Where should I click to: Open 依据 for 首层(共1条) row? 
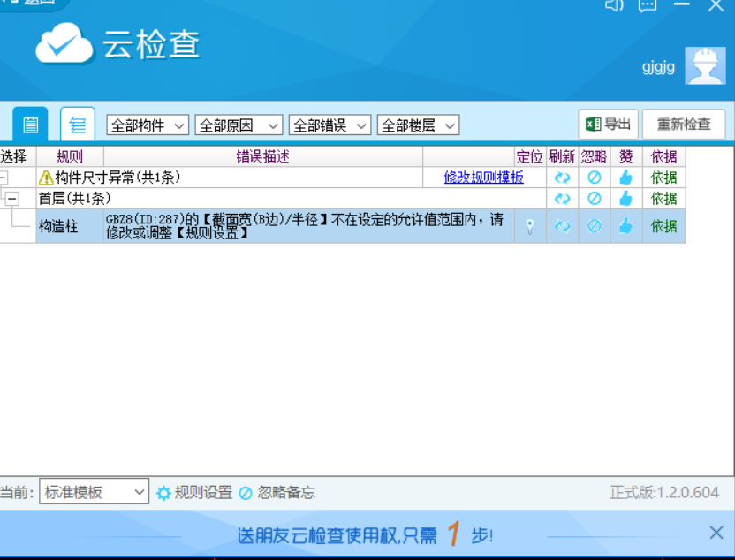[x=663, y=199]
